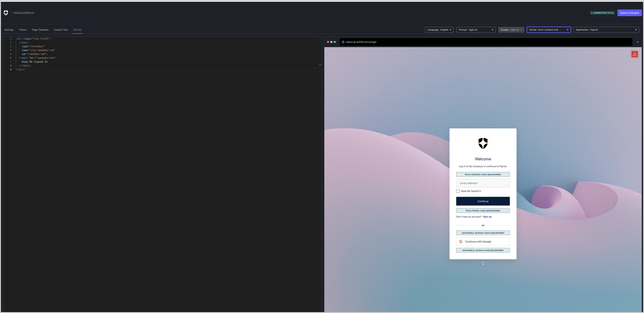Click code line with div class ulp-field
This screenshot has width=644, height=313.
pos(33,38)
